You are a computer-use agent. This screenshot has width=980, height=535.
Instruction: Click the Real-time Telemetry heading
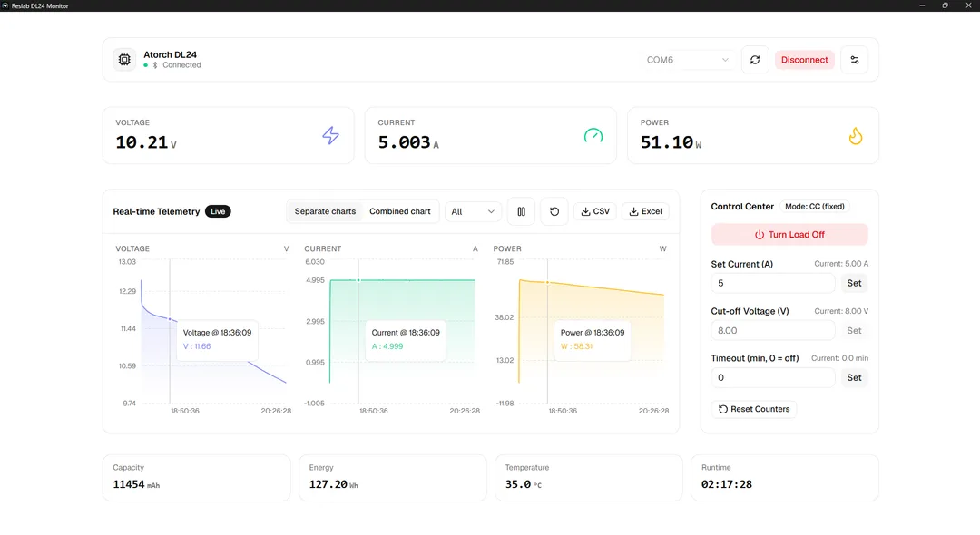point(156,211)
